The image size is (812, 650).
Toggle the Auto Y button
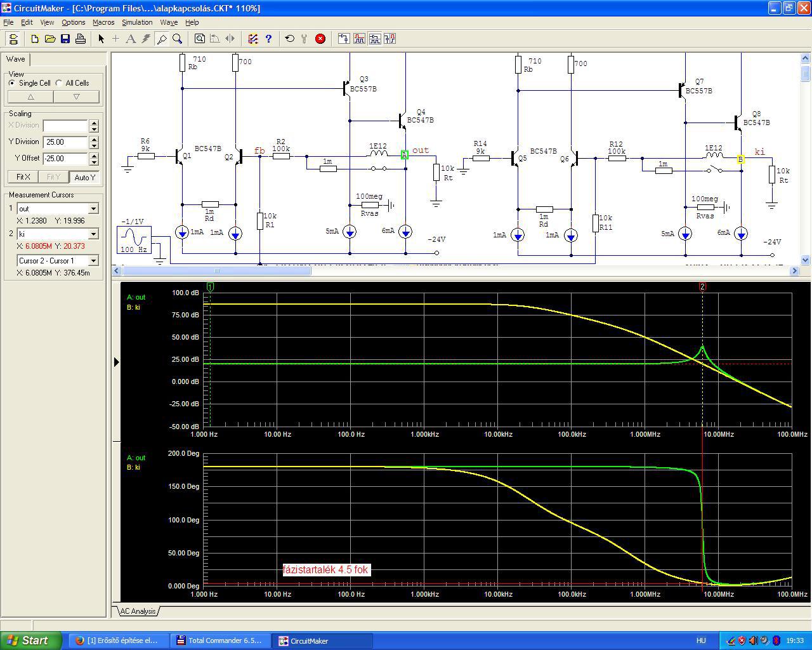[84, 177]
